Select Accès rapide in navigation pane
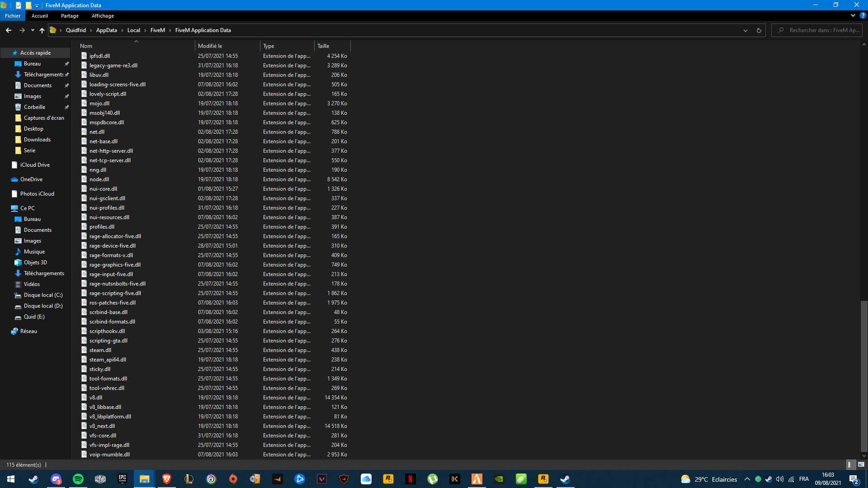 (35, 53)
